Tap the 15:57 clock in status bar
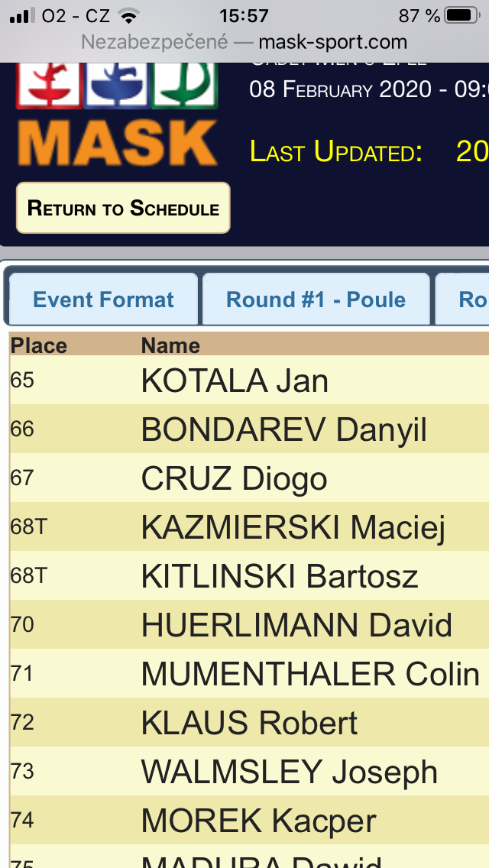This screenshot has width=489, height=868. 244,15
